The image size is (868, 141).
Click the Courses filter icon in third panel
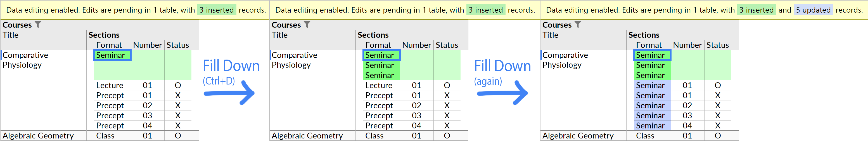pos(578,25)
